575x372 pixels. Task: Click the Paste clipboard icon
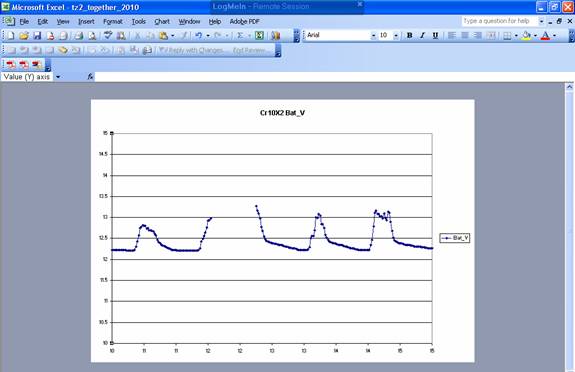point(164,36)
